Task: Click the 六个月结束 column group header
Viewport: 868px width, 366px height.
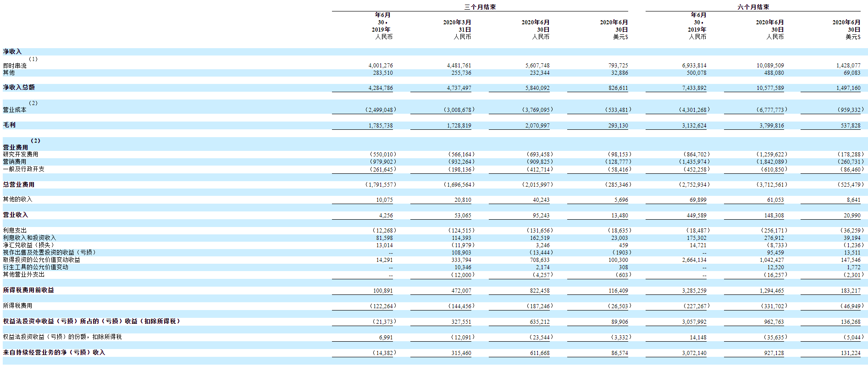Action: [753, 7]
